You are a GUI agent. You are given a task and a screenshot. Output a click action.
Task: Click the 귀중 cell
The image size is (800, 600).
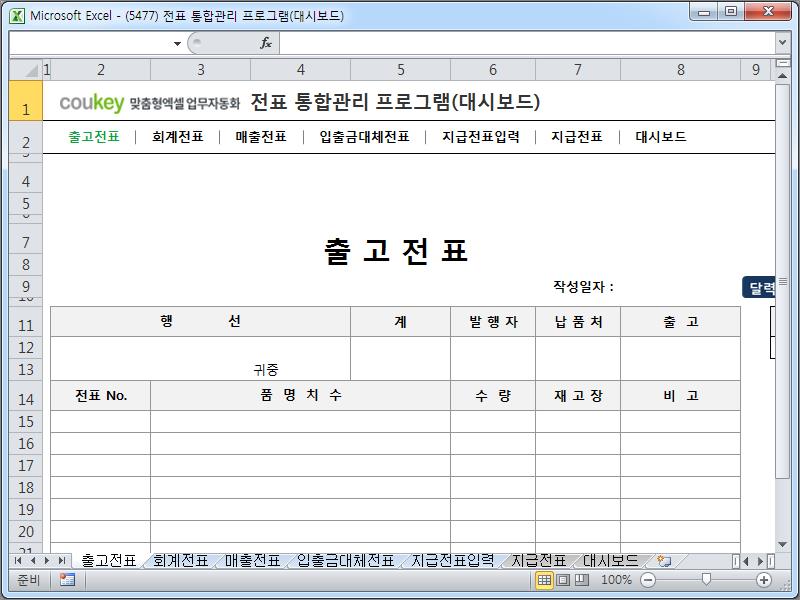(266, 369)
